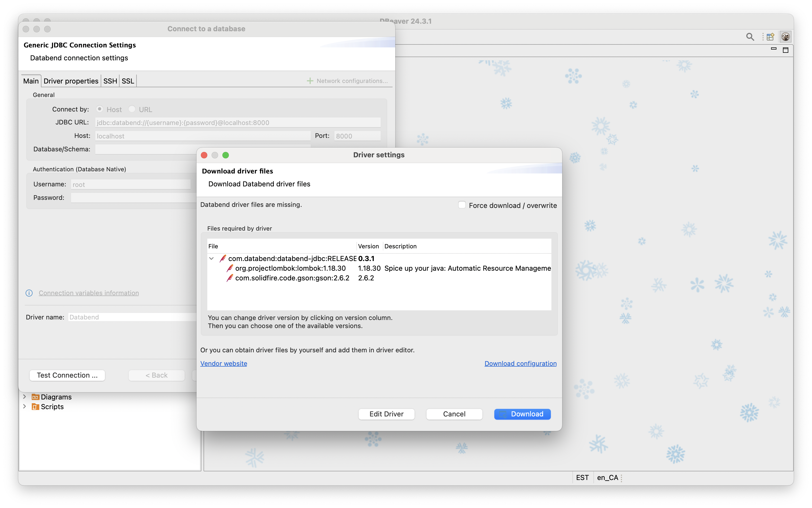This screenshot has width=812, height=508.
Task: Close the Driver settings dialog
Action: point(204,155)
